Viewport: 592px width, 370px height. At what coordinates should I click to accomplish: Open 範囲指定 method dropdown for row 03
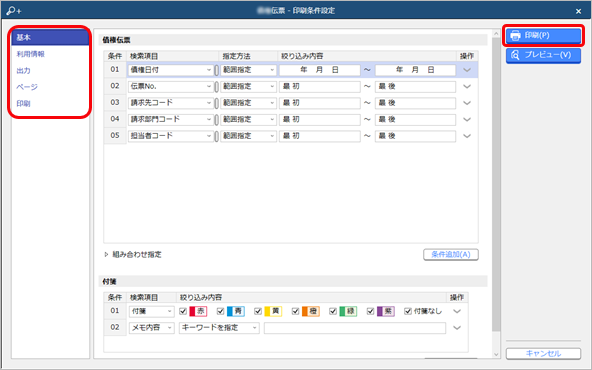(248, 103)
